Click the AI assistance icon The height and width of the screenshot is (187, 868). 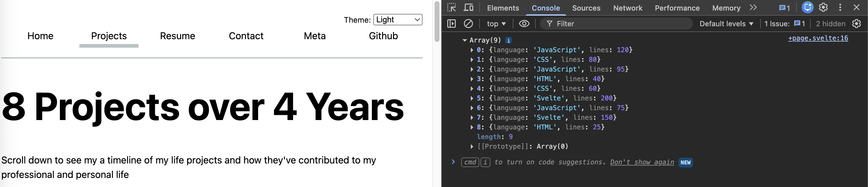click(807, 8)
